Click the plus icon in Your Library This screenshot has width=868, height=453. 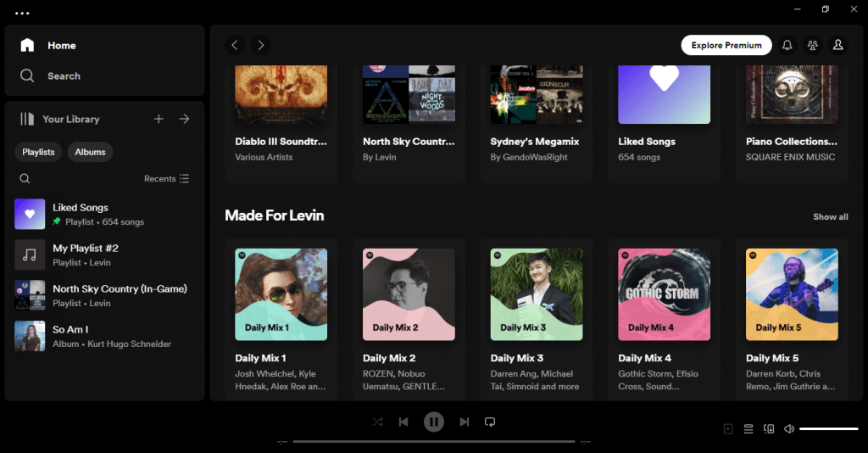coord(159,119)
